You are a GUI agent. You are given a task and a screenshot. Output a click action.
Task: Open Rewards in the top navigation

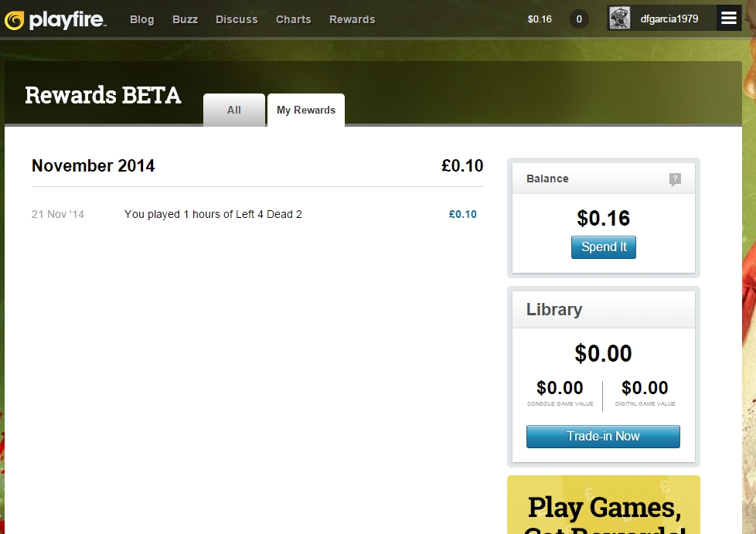(x=352, y=20)
